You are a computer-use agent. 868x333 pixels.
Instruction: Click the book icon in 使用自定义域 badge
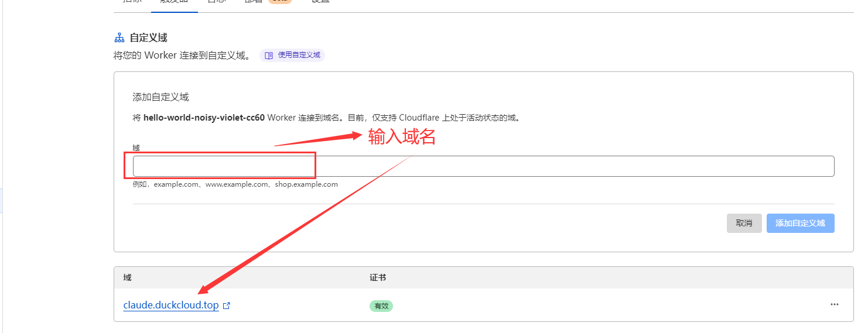click(x=269, y=56)
